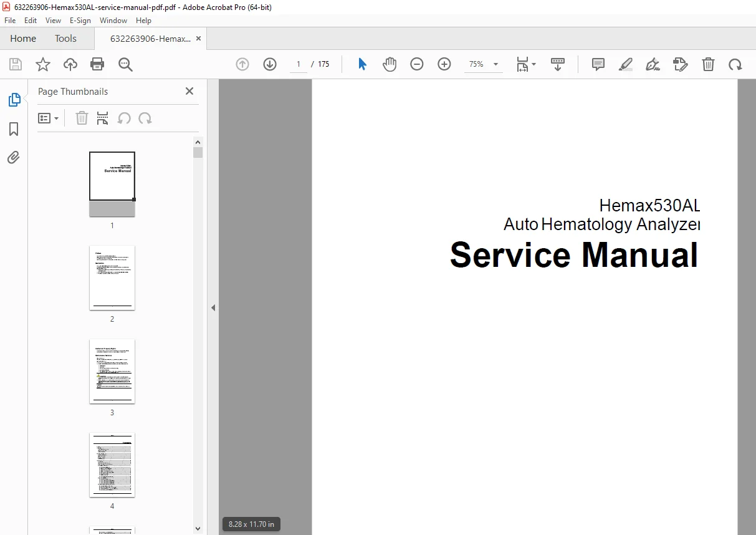Close the document tab
The image size is (756, 535).
pyautogui.click(x=198, y=39)
